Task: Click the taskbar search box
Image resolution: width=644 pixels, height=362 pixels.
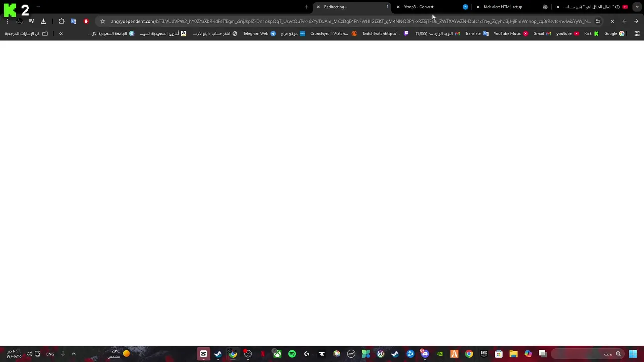Action: point(588,354)
